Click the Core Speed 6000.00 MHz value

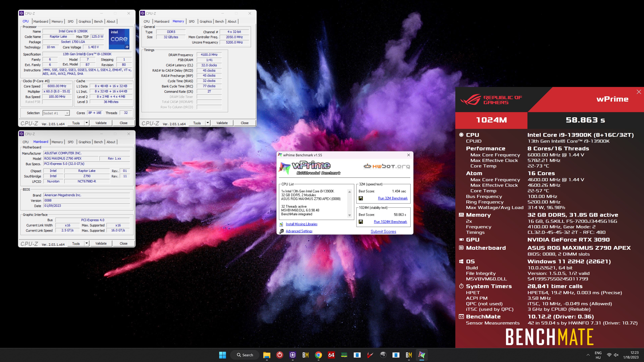click(x=57, y=86)
